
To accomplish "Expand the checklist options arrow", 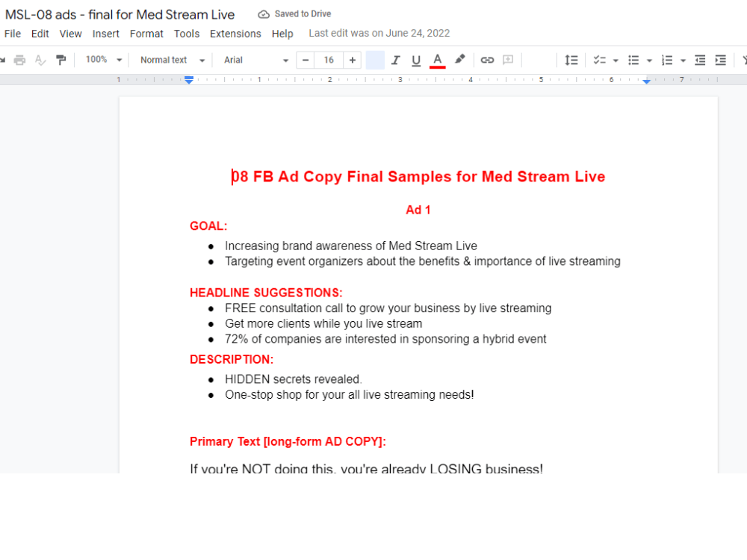I will click(616, 60).
